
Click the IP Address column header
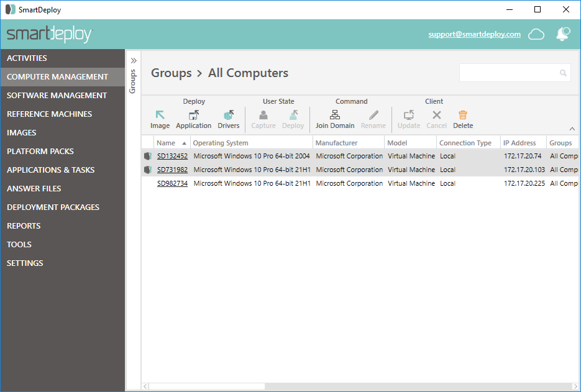[x=523, y=143]
